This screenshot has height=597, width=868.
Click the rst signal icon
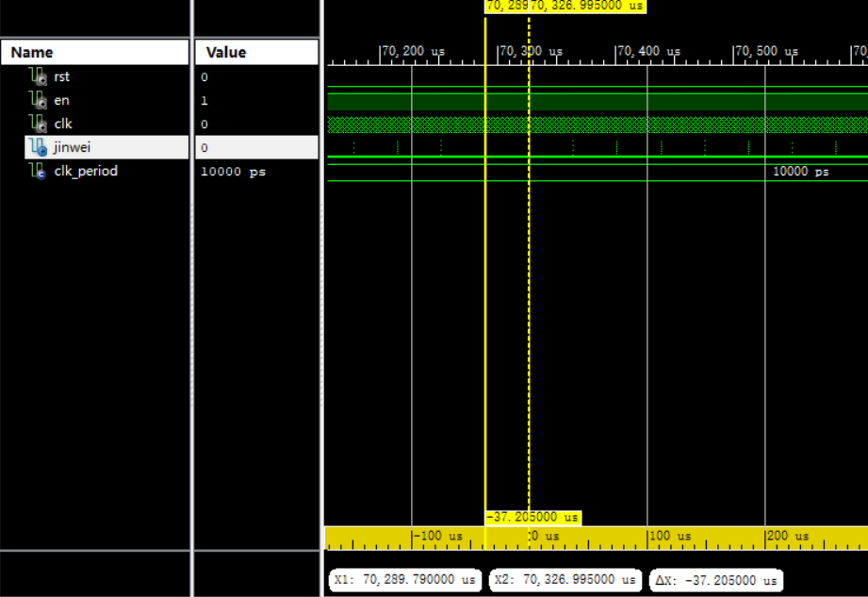pyautogui.click(x=38, y=76)
